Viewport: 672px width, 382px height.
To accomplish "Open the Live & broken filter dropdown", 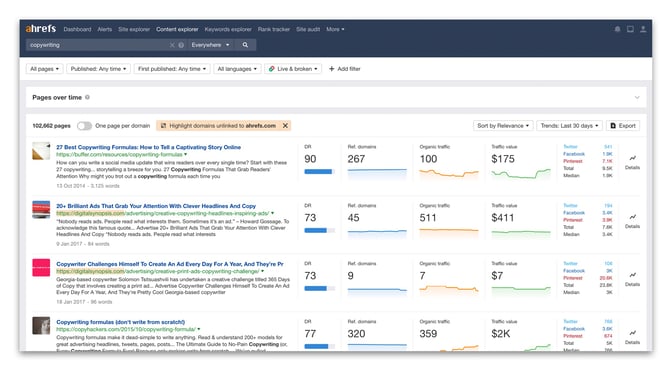I will tap(293, 69).
